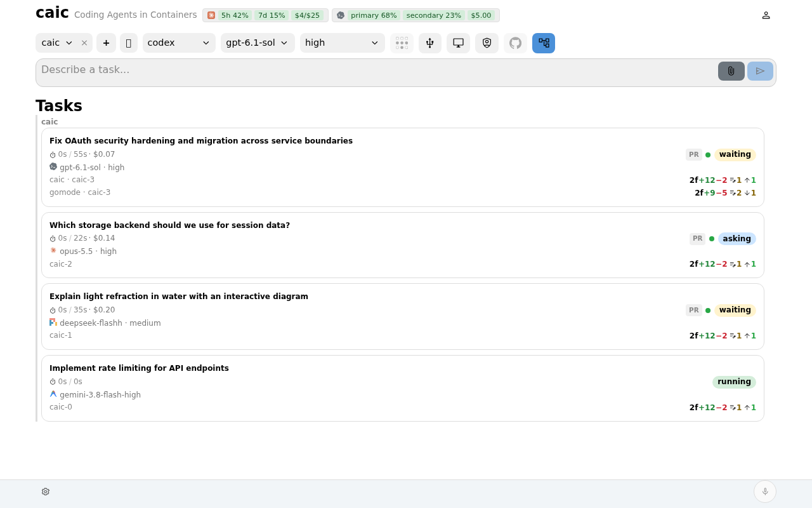Click the caic-1 branch label
The width and height of the screenshot is (812, 508).
(x=61, y=335)
